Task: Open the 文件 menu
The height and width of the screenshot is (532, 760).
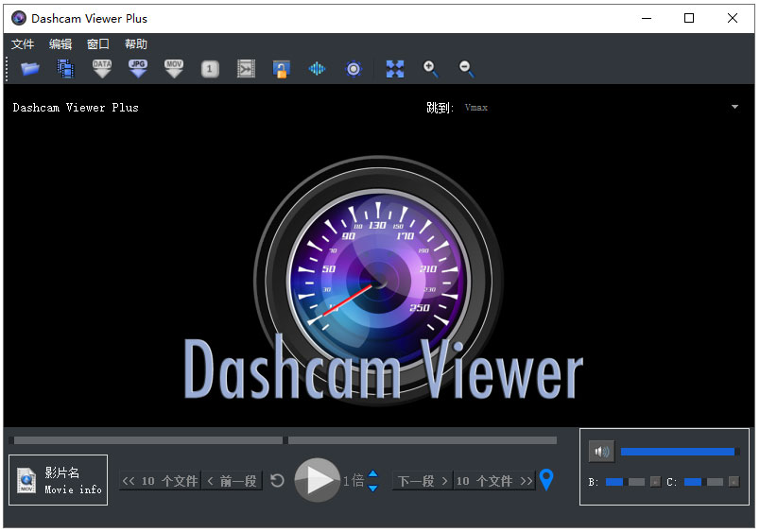Action: (x=23, y=44)
